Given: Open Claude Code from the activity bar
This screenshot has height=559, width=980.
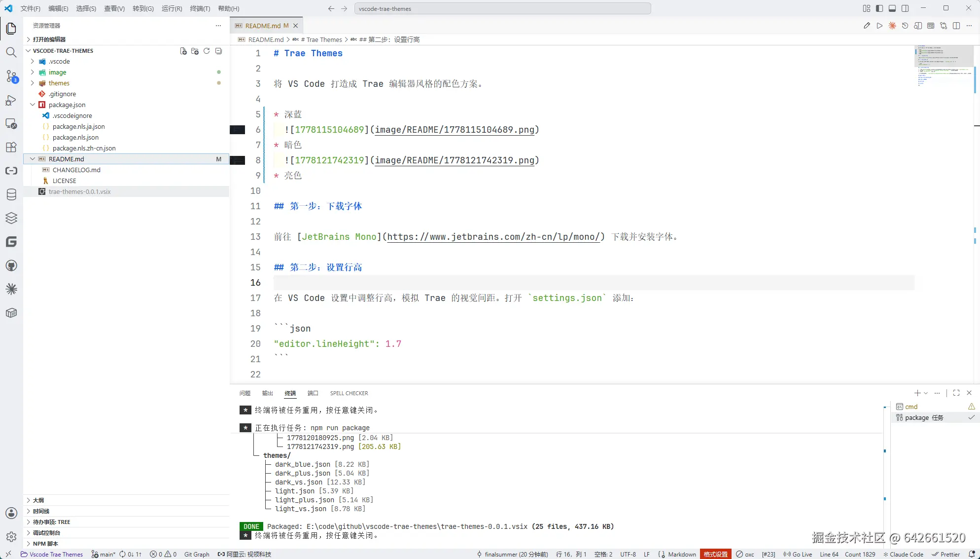Looking at the screenshot, I should [x=11, y=289].
